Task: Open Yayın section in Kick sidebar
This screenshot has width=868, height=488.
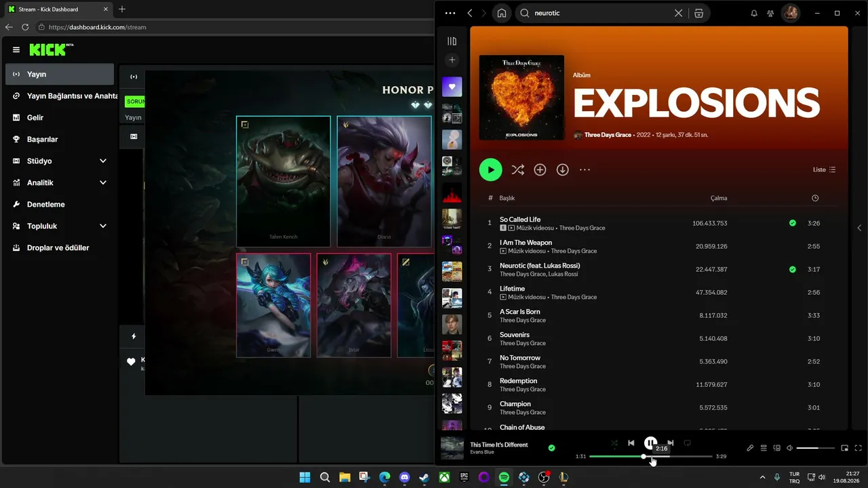Action: (60, 74)
